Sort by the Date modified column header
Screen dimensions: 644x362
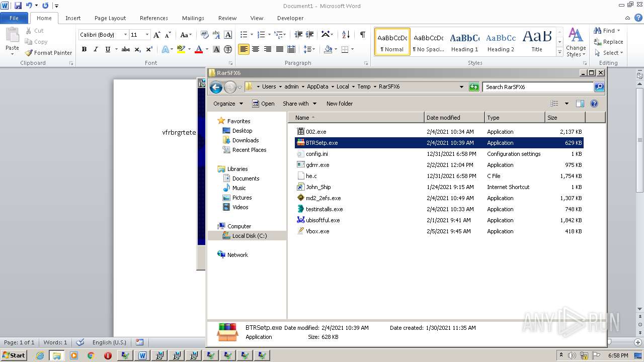(454, 118)
